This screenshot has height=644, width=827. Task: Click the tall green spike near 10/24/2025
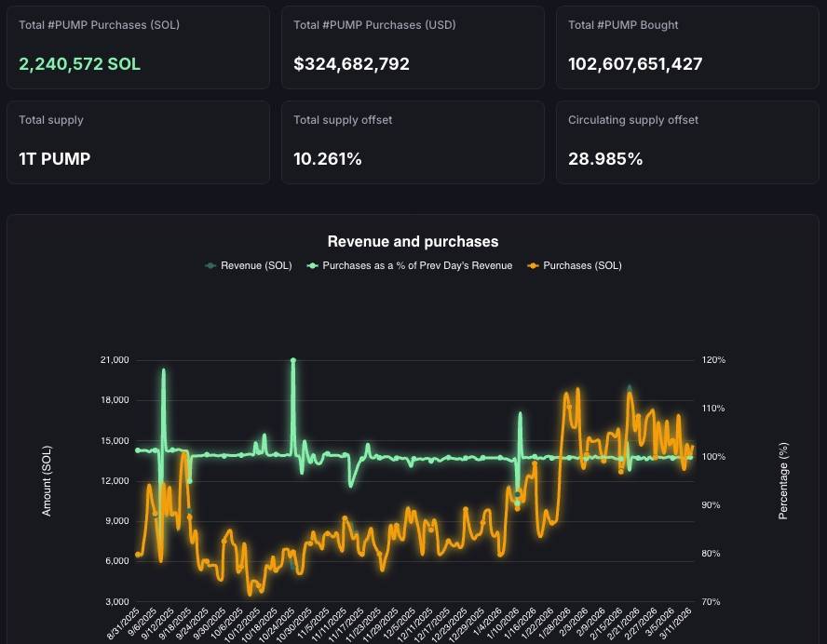pyautogui.click(x=293, y=360)
